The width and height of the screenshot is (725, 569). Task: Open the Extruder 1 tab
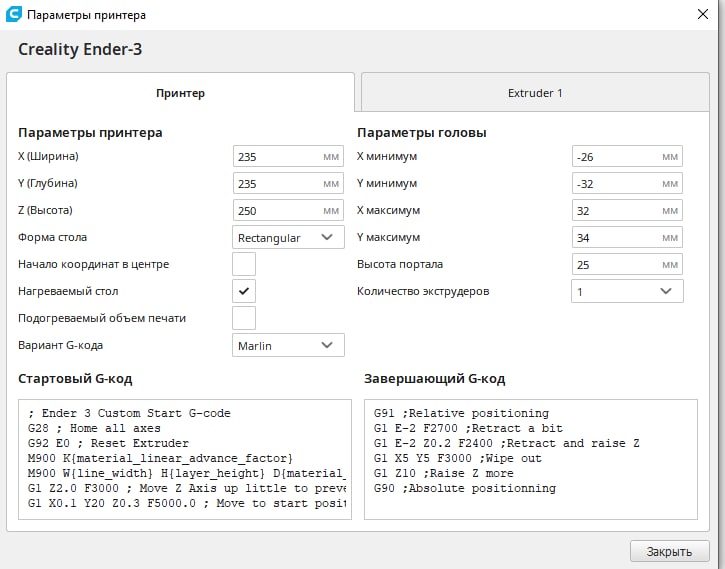[x=535, y=92]
